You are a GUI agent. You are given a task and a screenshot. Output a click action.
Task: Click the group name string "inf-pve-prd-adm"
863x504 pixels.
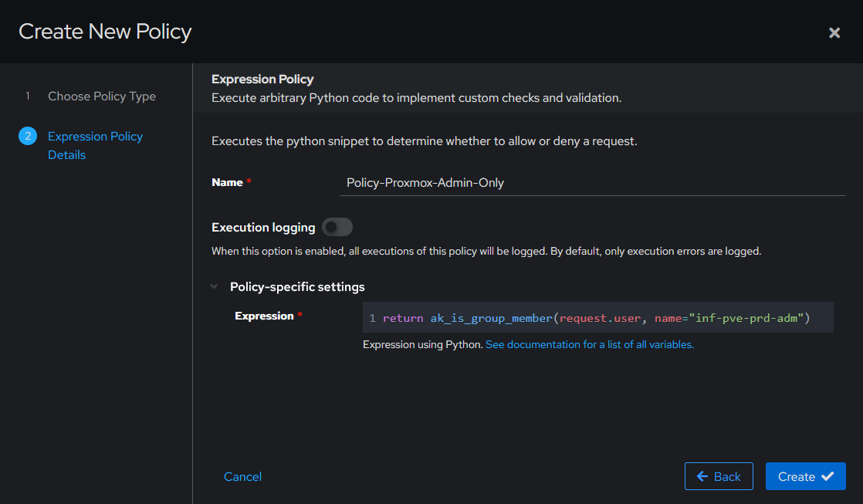746,318
